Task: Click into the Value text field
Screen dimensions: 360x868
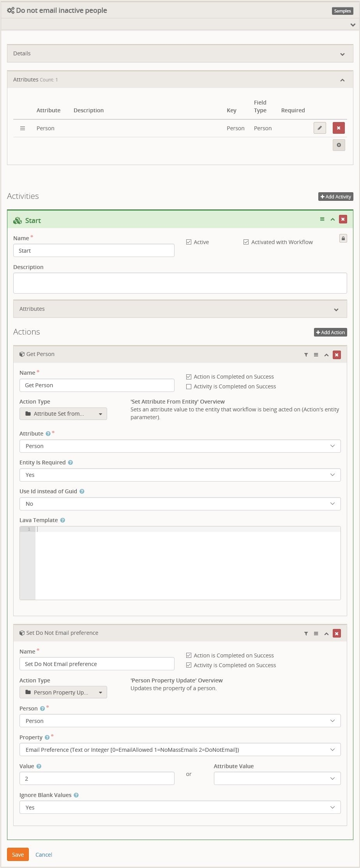Action: pyautogui.click(x=97, y=778)
